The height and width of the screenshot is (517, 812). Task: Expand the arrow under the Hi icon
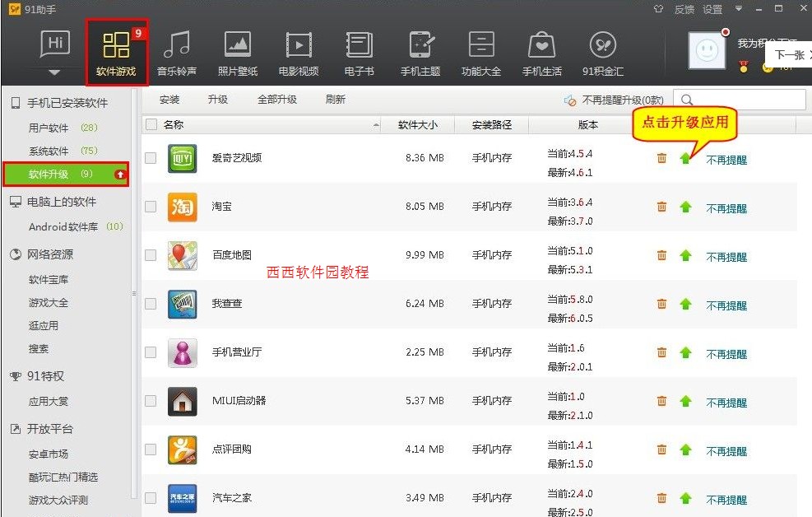54,72
